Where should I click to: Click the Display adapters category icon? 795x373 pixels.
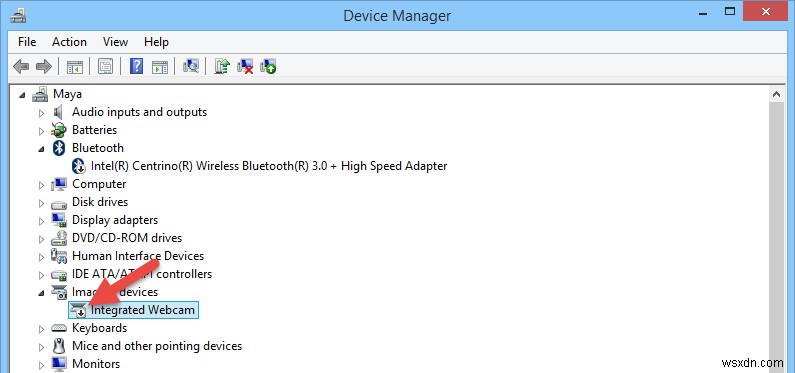click(59, 220)
